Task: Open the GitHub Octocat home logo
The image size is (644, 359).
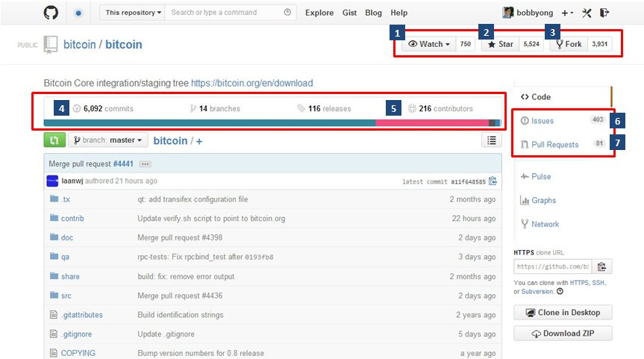Action: point(51,13)
